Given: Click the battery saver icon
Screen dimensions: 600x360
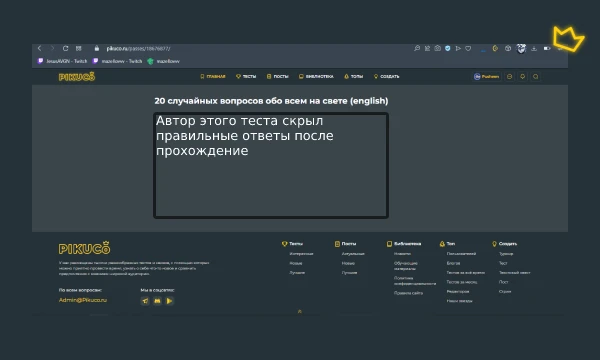Looking at the screenshot, I should pyautogui.click(x=547, y=48).
